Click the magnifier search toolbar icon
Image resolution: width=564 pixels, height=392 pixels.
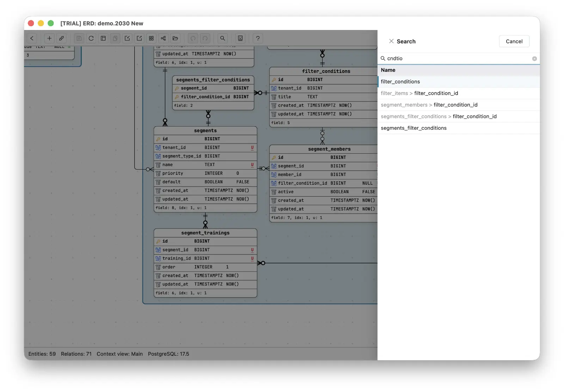pos(223,38)
